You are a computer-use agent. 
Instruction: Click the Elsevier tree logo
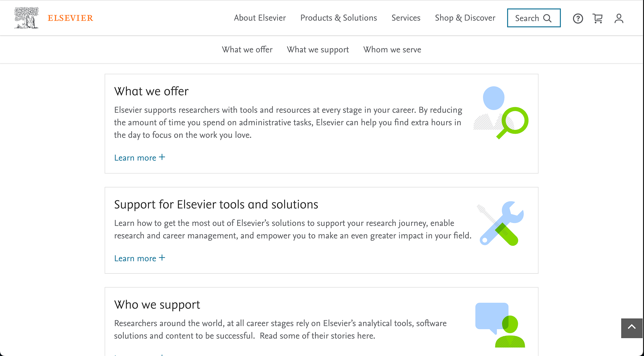click(26, 18)
